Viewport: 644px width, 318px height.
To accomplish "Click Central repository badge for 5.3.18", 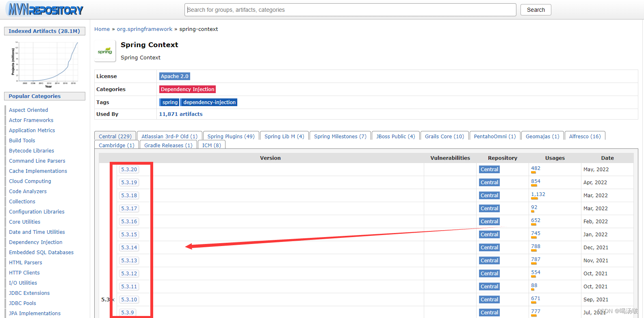I will (x=489, y=196).
